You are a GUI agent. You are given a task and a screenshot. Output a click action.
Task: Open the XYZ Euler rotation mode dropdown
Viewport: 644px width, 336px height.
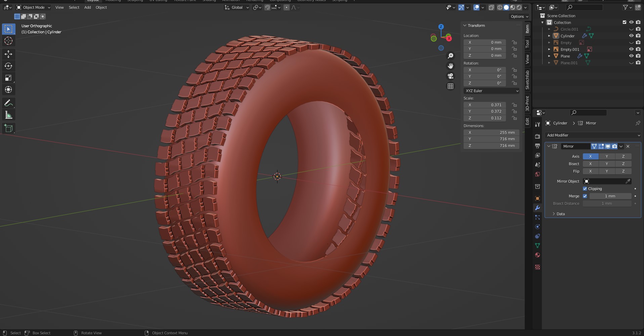point(491,91)
